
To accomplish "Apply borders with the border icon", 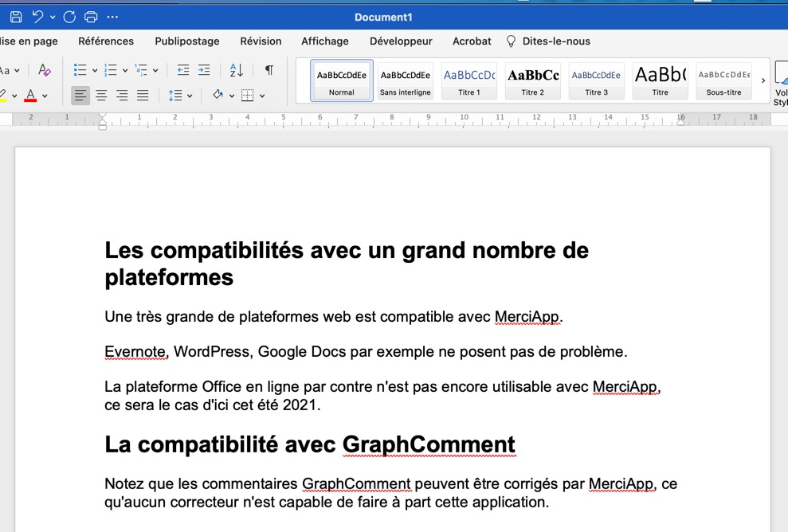I will coord(247,96).
